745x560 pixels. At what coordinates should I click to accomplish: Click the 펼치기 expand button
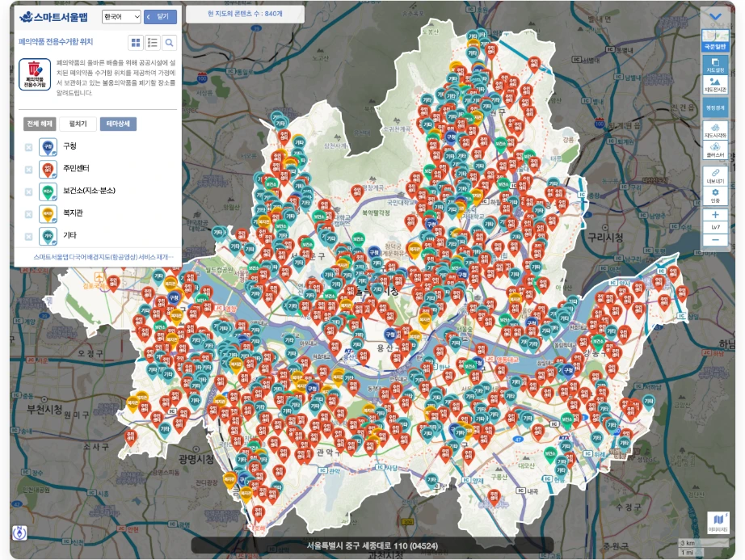click(78, 124)
